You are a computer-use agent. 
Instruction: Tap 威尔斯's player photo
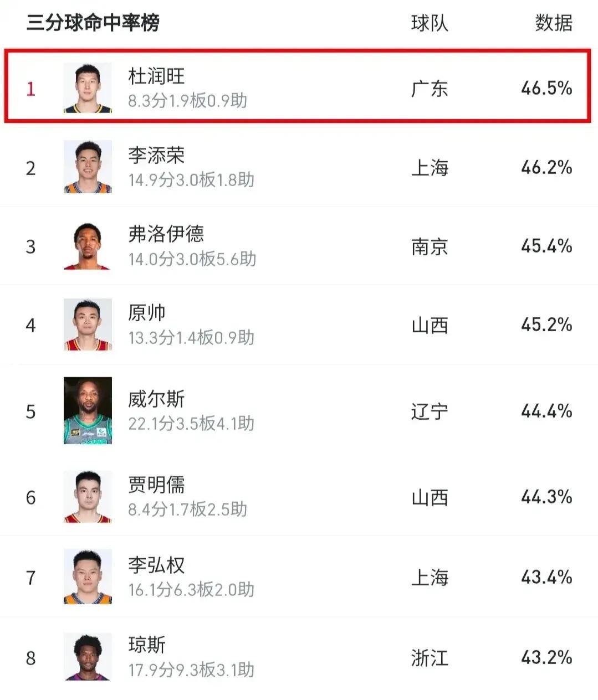[x=88, y=410]
